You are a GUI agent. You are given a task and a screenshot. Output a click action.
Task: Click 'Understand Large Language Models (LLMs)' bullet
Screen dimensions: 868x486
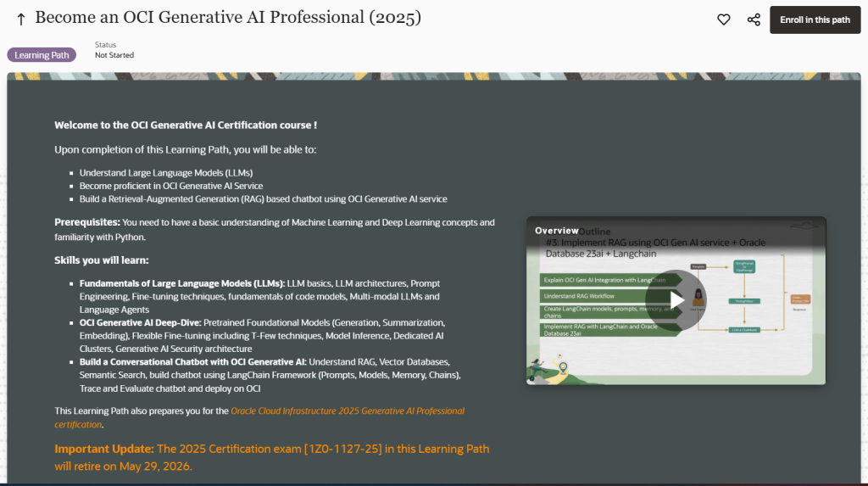click(x=166, y=173)
